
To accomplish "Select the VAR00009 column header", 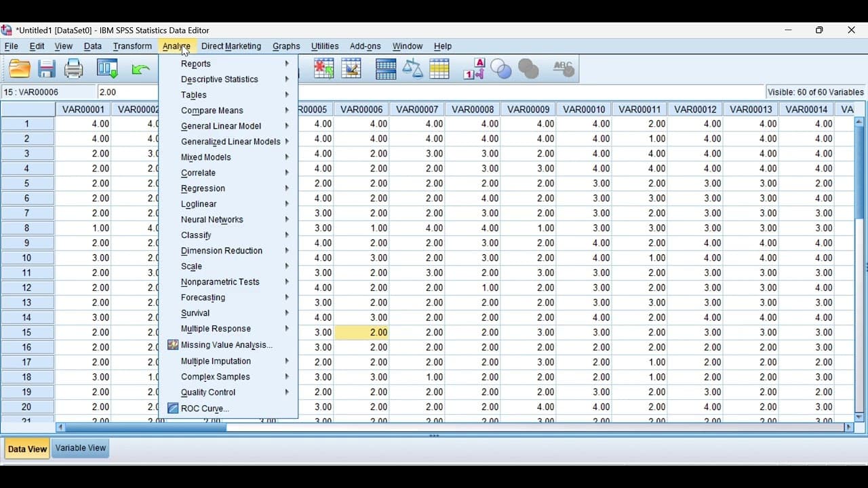I will (528, 109).
